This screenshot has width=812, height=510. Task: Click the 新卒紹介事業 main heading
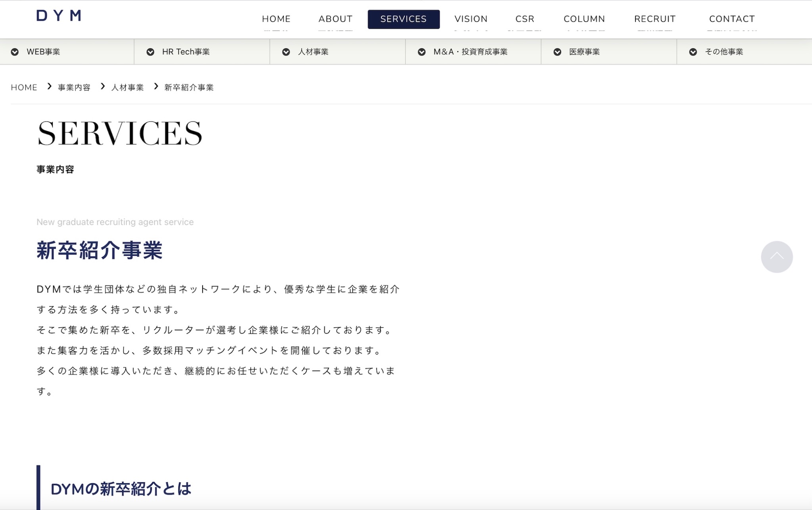click(100, 251)
